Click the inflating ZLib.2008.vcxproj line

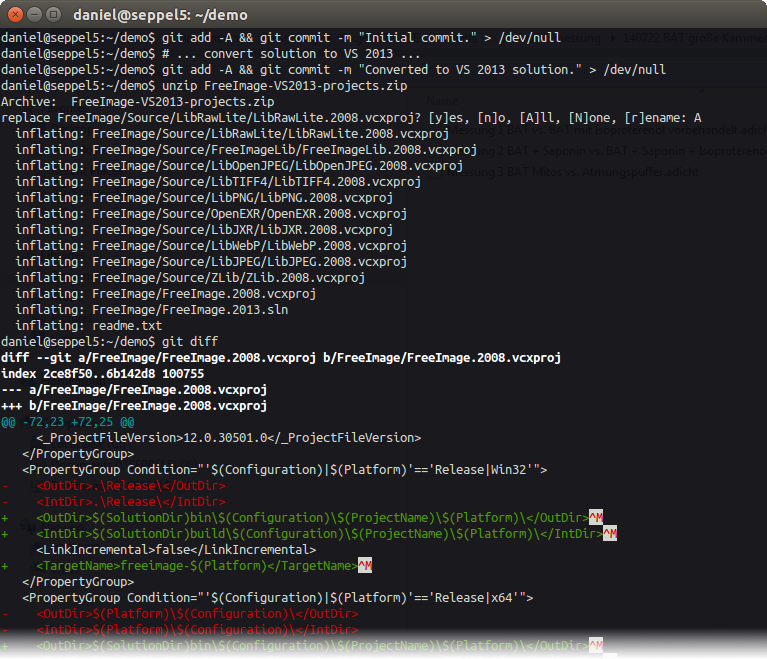[x=190, y=277]
